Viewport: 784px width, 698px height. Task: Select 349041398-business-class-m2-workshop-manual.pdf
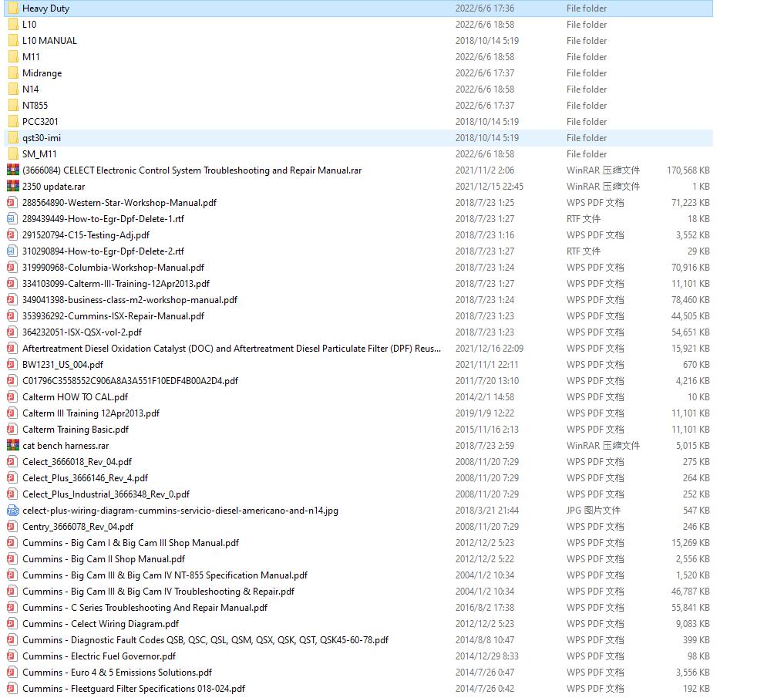pyautogui.click(x=130, y=300)
